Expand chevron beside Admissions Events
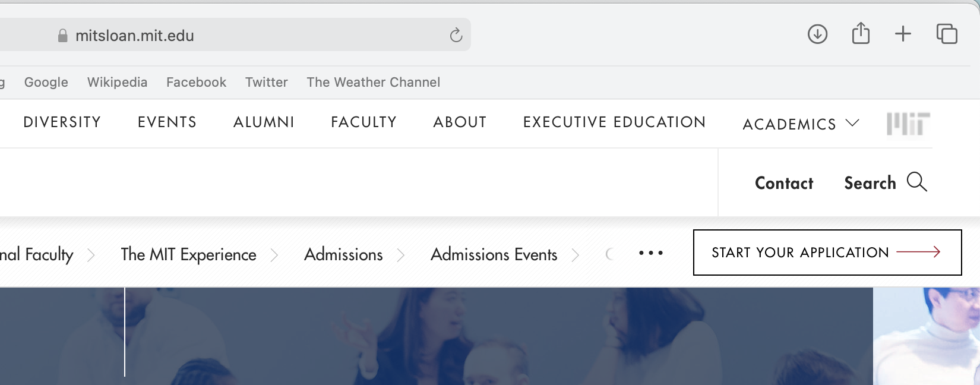The width and height of the screenshot is (980, 385). 575,255
